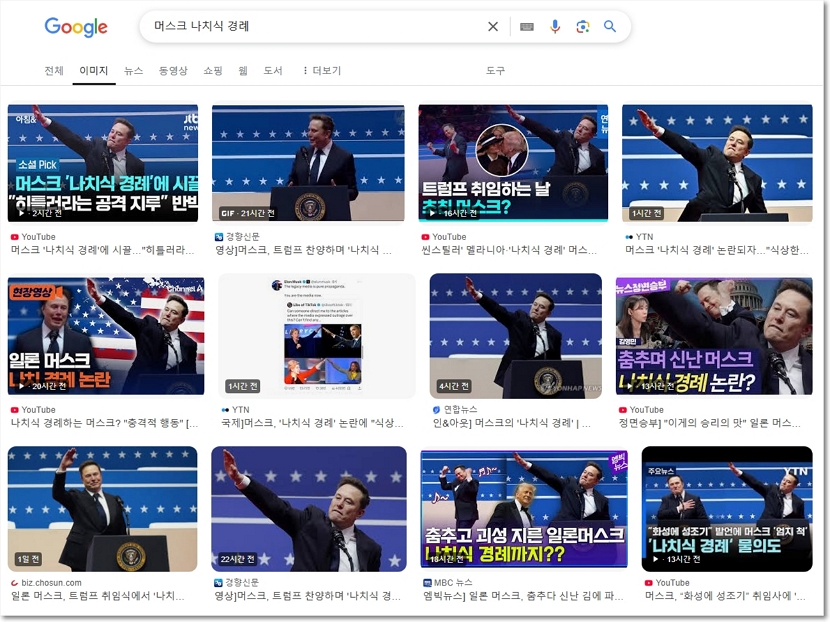This screenshot has height=622, width=830.
Task: Open link 일론 머스크, 트럼프 취임식에서
Action: tap(97, 597)
